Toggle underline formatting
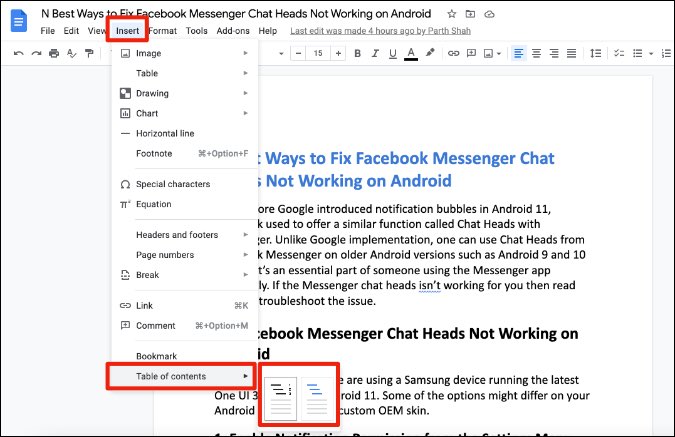 393,53
